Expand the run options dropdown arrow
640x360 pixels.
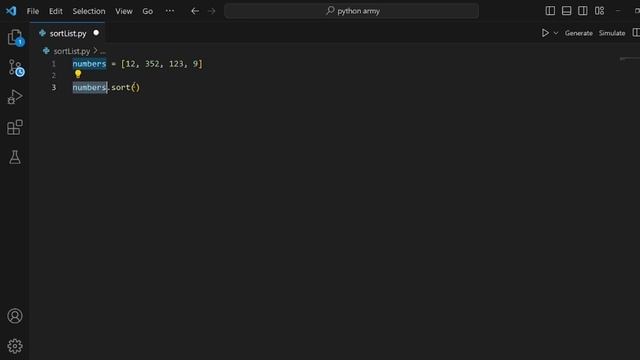tap(556, 33)
